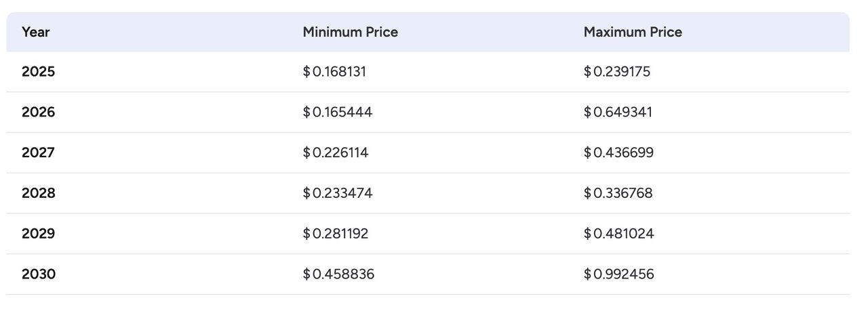Click the minimum price $0.281192
Image resolution: width=868 pixels, height=309 pixels.
335,234
